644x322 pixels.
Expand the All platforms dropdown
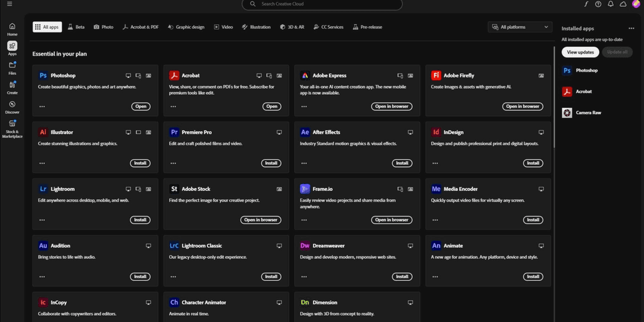pos(520,27)
